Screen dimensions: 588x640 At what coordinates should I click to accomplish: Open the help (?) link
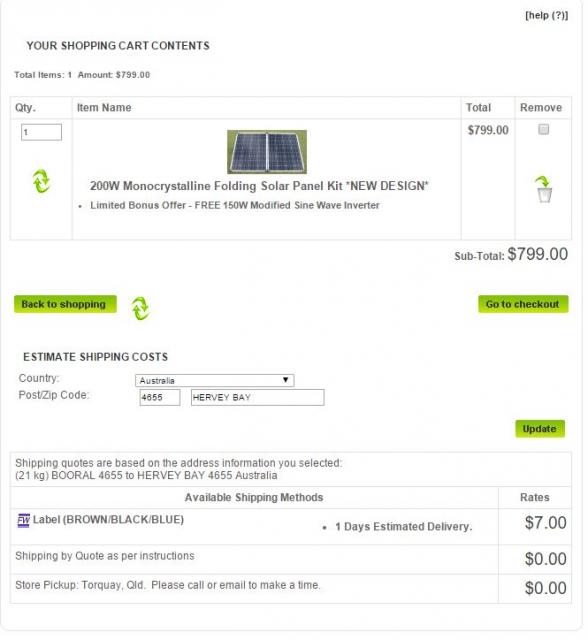coord(546,16)
